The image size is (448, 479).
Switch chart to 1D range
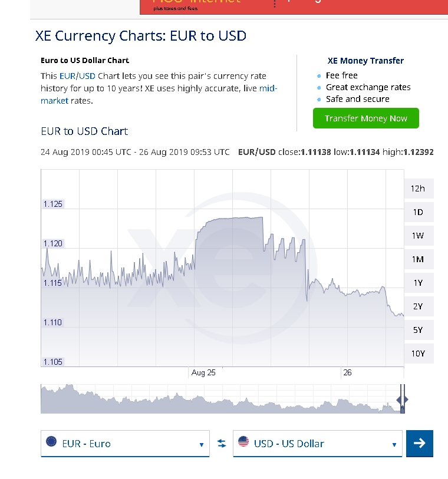tap(419, 212)
